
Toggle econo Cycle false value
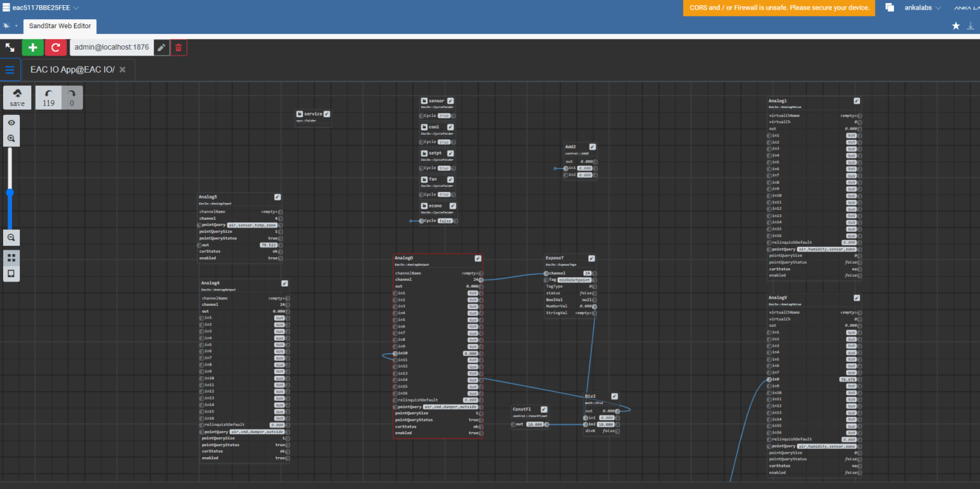point(445,221)
